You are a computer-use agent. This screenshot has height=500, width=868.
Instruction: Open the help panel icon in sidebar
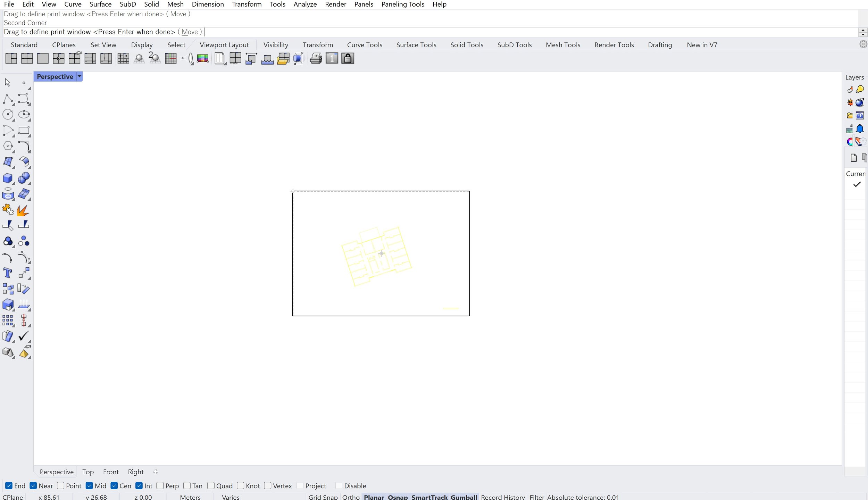click(860, 116)
